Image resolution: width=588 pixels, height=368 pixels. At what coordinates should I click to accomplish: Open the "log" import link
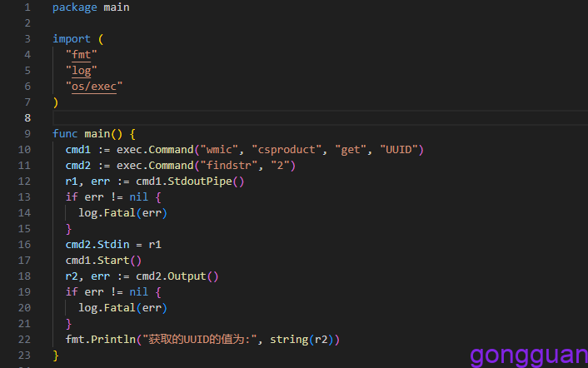(x=82, y=70)
